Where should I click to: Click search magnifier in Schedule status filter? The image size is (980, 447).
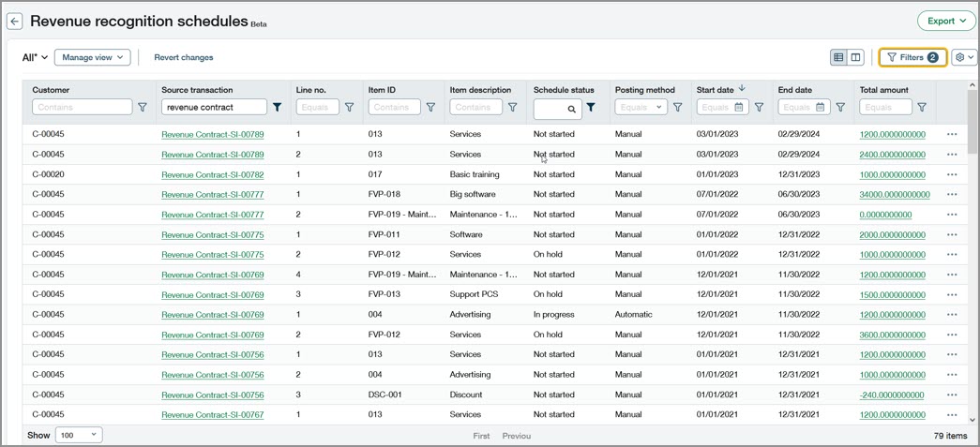click(572, 110)
